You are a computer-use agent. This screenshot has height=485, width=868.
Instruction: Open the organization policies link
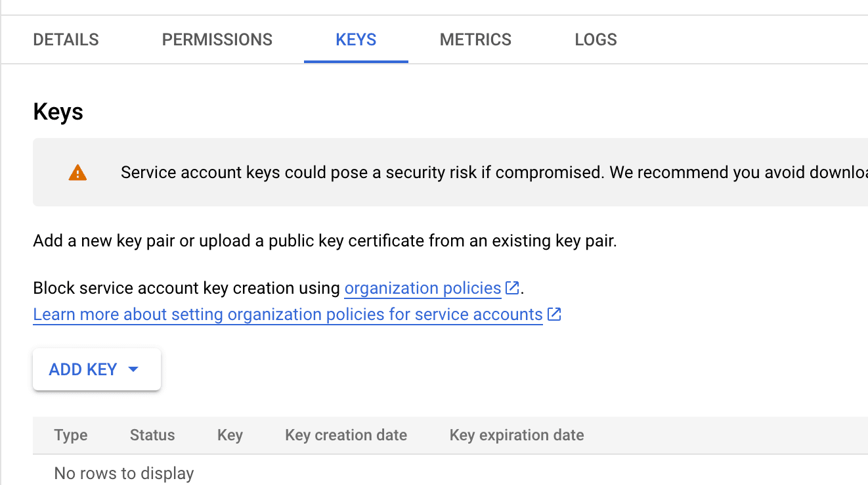point(423,288)
